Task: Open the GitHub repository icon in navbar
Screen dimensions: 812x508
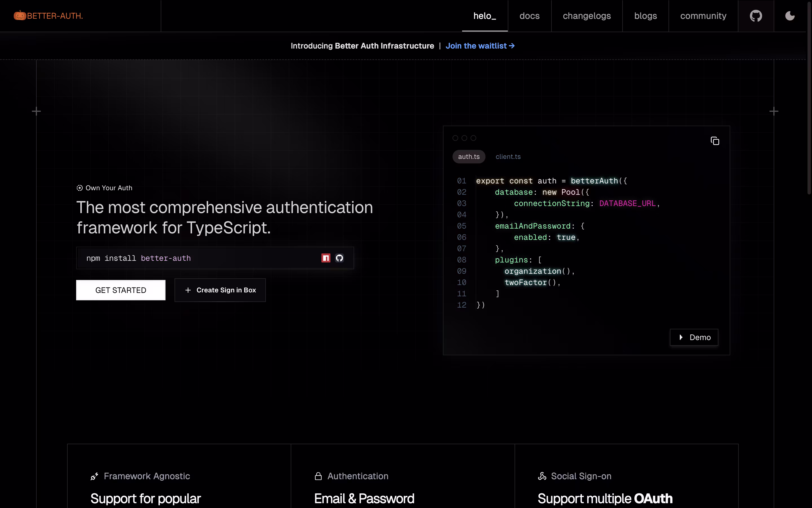Action: (756, 16)
